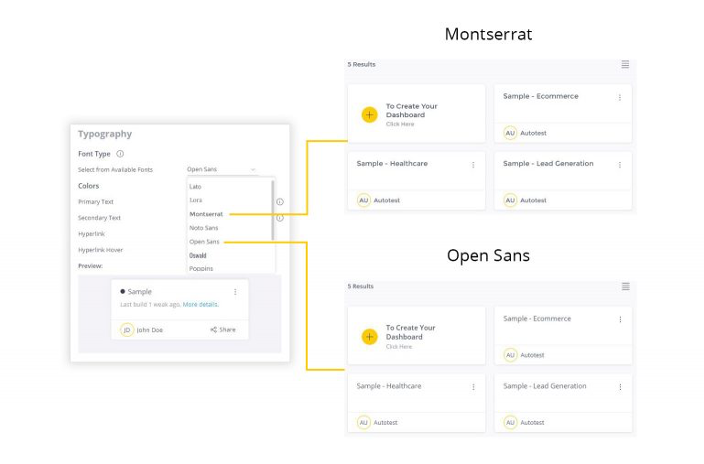Open list view menu icon in Open Sans panel

625,286
